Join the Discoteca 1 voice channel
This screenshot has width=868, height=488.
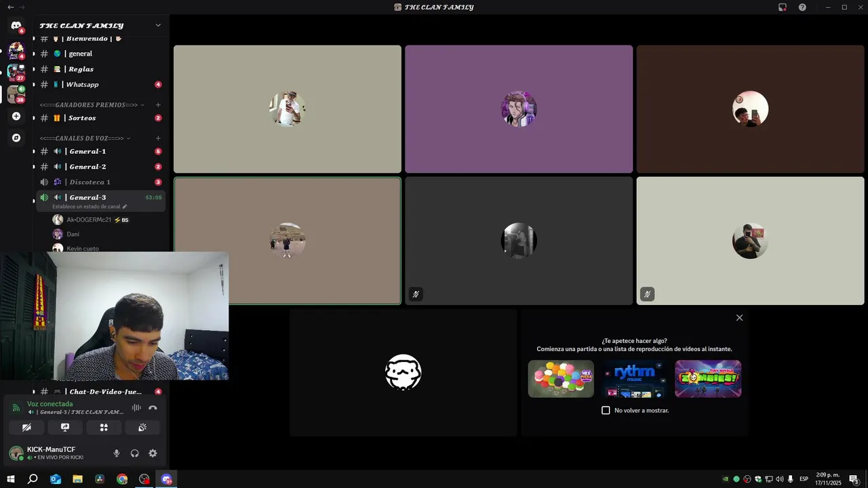(100, 182)
